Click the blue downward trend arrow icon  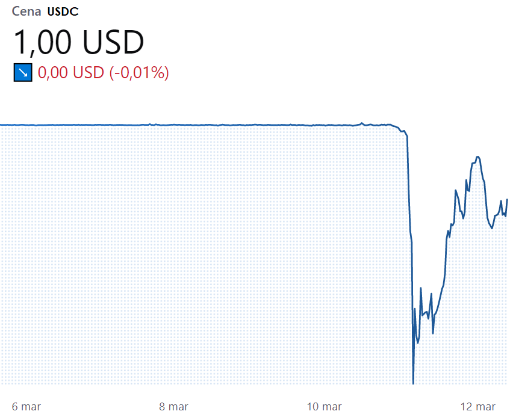[23, 72]
